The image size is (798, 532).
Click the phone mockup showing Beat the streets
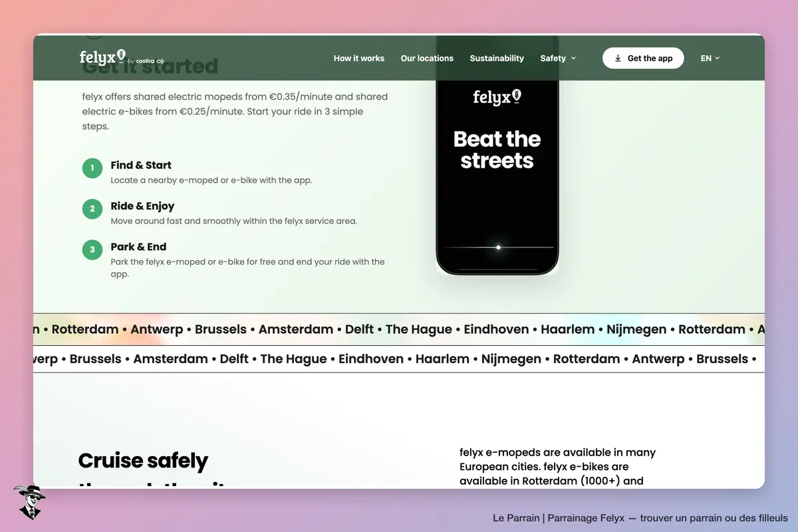pyautogui.click(x=497, y=176)
